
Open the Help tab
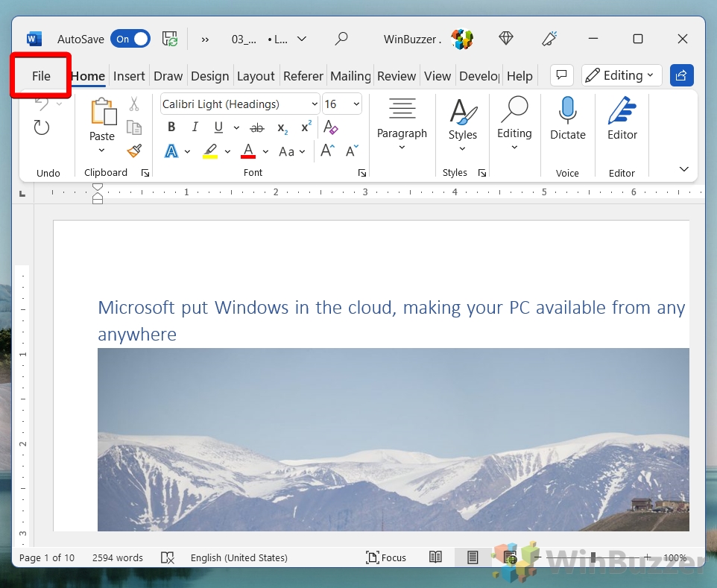(x=519, y=76)
